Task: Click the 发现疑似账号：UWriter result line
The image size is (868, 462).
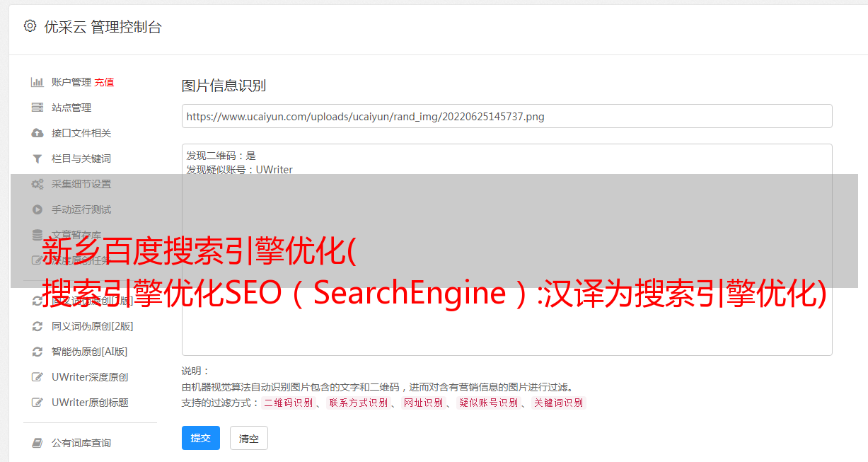Action: pos(240,170)
